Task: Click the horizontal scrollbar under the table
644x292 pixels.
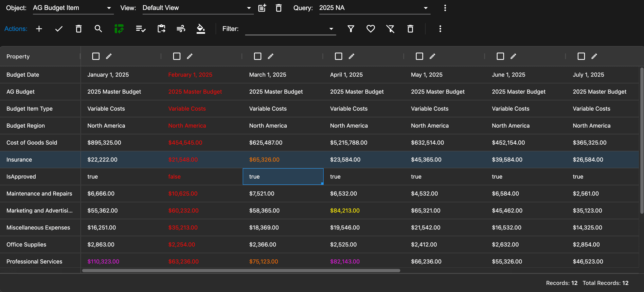Action: pyautogui.click(x=241, y=271)
